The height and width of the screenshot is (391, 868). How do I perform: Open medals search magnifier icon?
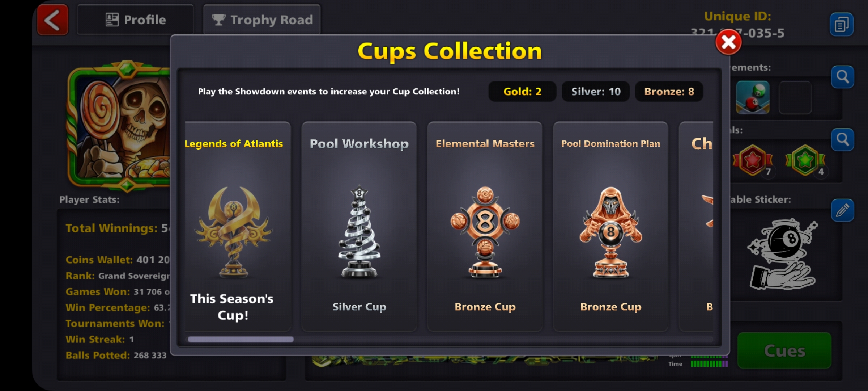(842, 139)
